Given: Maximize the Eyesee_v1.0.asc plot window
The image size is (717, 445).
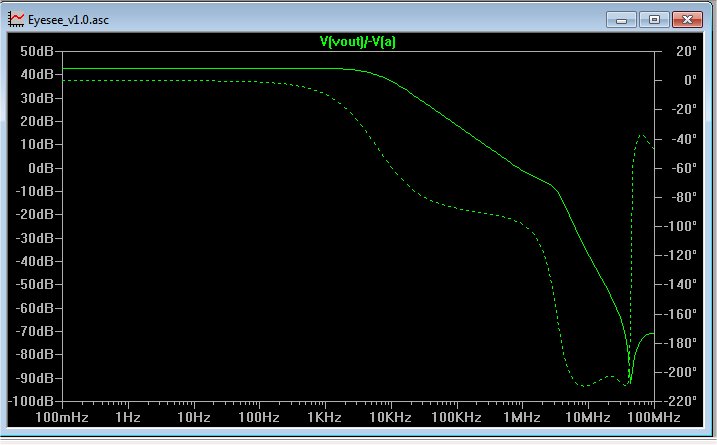Looking at the screenshot, I should (x=654, y=20).
